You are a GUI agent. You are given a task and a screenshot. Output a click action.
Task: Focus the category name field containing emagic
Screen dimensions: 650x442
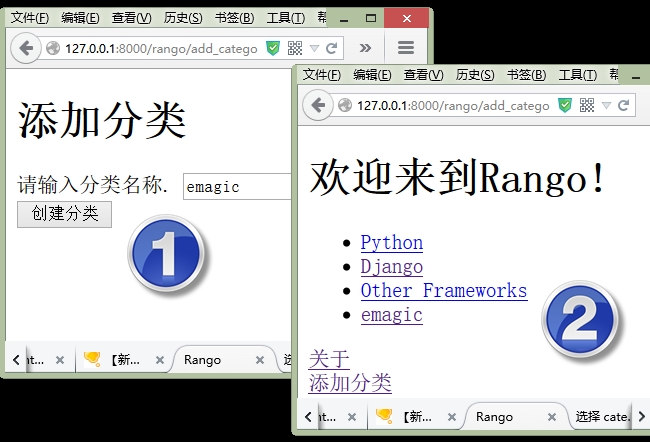238,187
